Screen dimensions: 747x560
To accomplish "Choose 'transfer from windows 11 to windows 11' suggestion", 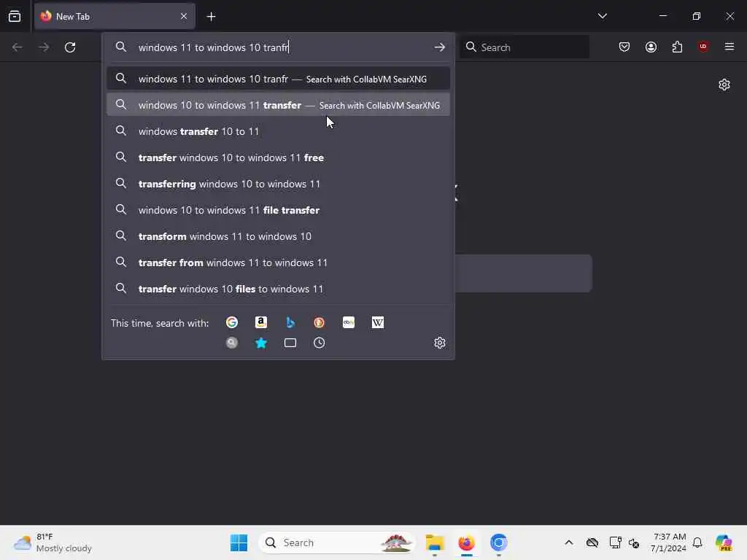I will pyautogui.click(x=278, y=262).
